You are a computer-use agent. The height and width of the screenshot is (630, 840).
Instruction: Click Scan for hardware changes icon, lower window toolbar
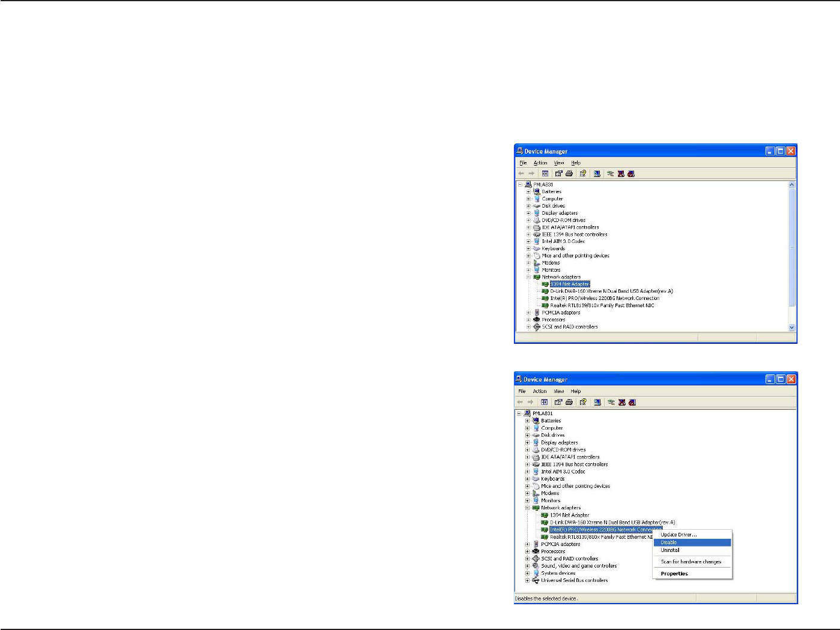(597, 402)
